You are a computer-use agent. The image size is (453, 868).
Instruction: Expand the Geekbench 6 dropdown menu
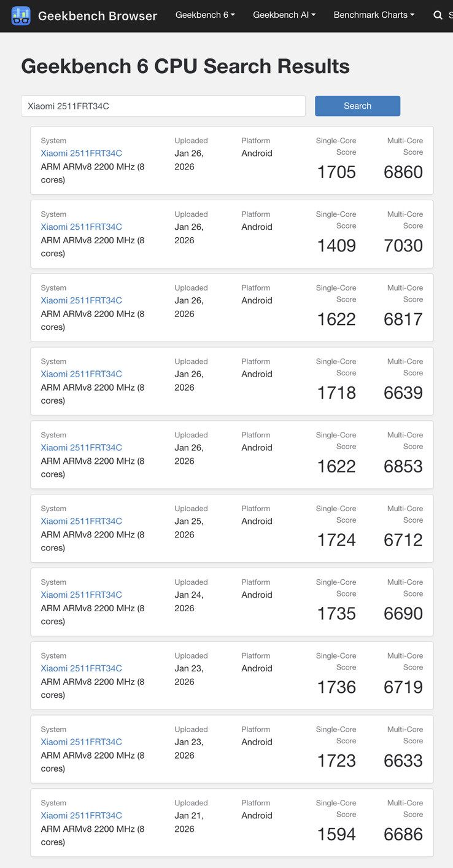pyautogui.click(x=205, y=15)
